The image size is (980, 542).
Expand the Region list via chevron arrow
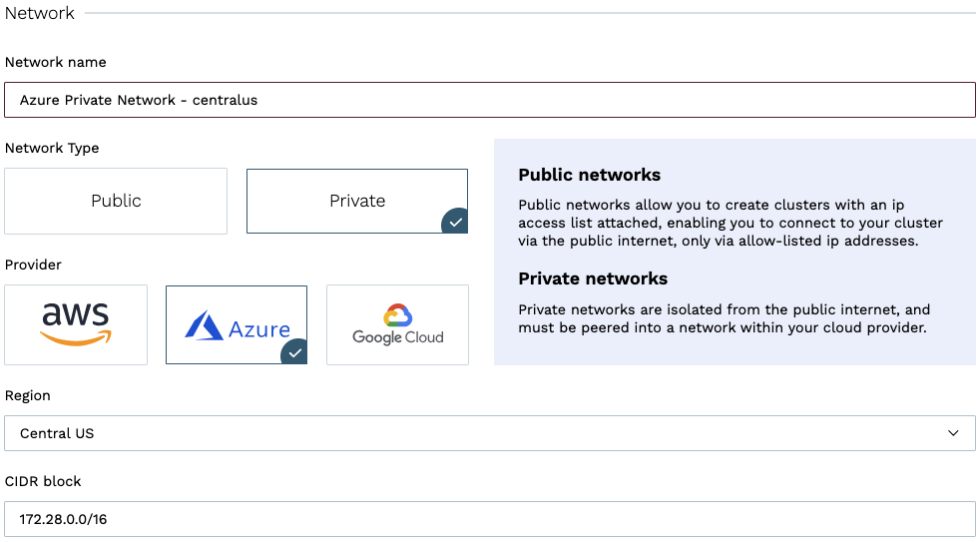[x=954, y=433]
